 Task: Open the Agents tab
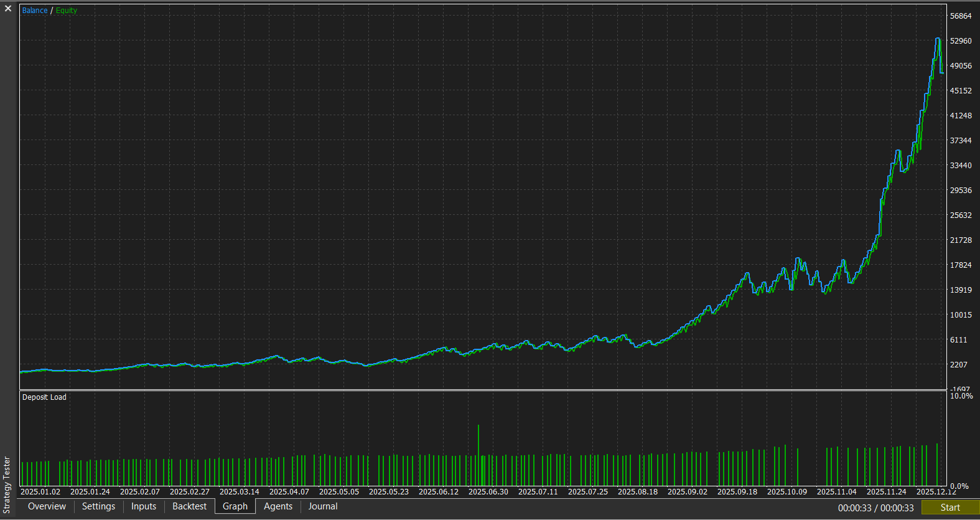278,506
